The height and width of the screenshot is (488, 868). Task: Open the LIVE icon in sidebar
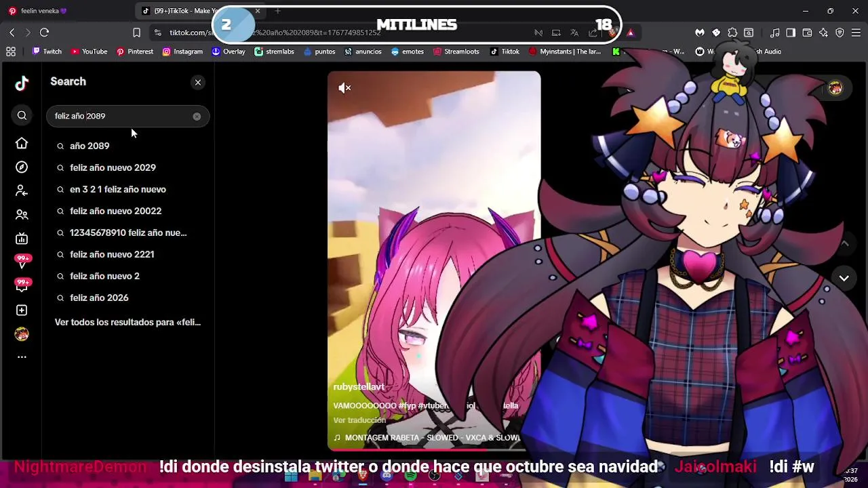click(x=22, y=239)
